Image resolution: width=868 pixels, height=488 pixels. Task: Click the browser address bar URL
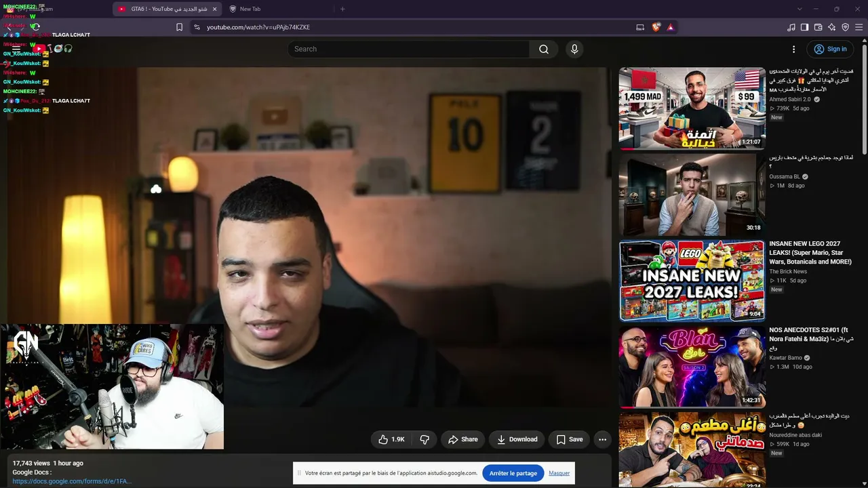pos(258,27)
